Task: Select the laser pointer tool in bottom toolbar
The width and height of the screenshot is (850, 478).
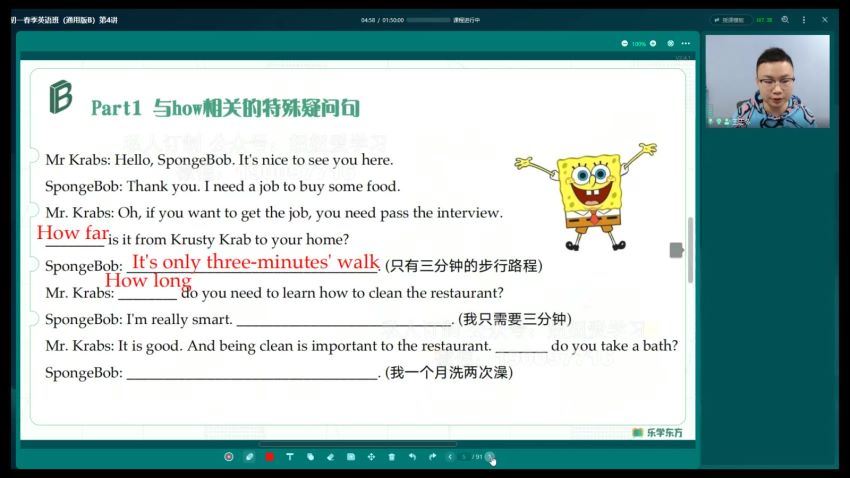Action: coord(229,457)
